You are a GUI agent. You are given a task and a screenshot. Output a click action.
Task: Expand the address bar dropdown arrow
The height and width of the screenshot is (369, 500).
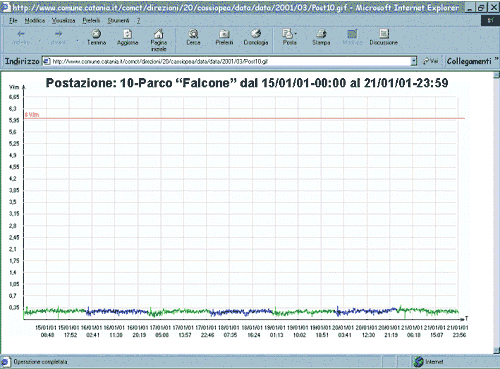click(x=414, y=61)
